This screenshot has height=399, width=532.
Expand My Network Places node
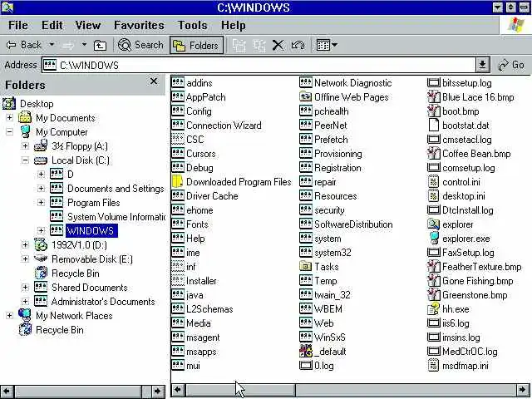(9, 316)
